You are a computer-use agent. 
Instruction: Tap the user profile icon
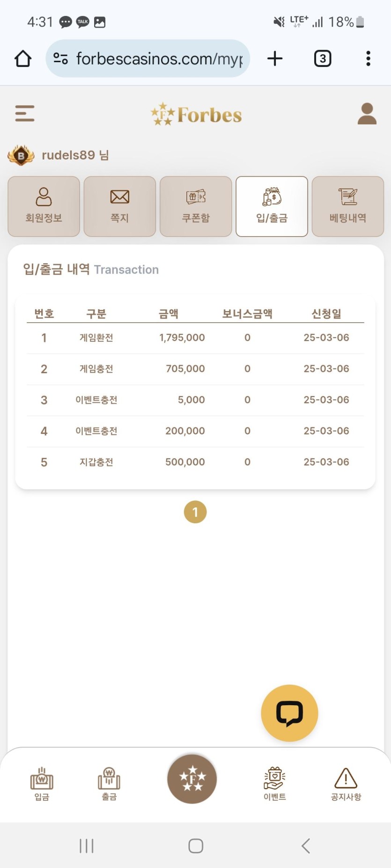pos(367,114)
